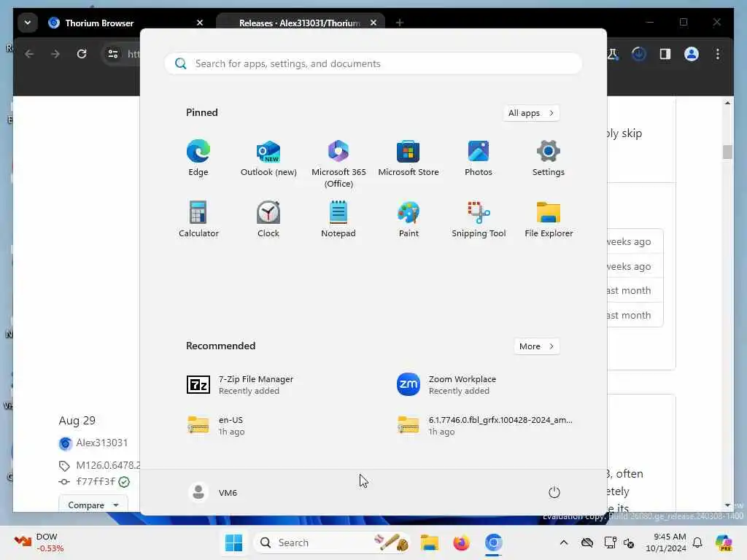This screenshot has width=747, height=560.
Task: Open the Paint app
Action: point(409,219)
